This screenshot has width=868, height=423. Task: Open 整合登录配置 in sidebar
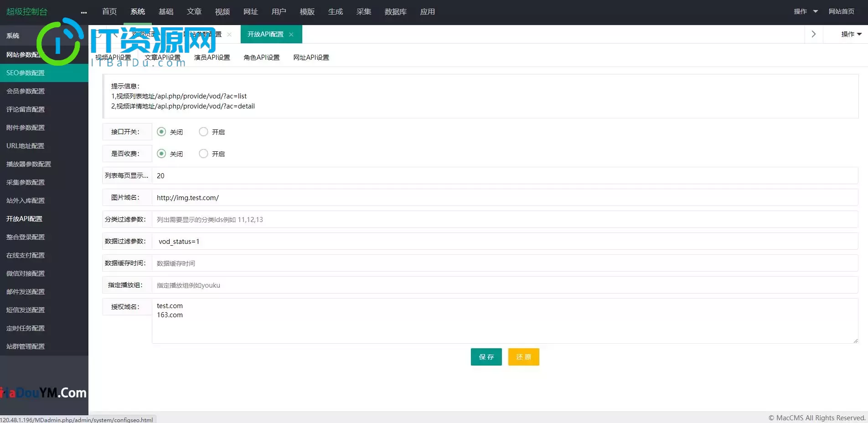(x=44, y=237)
